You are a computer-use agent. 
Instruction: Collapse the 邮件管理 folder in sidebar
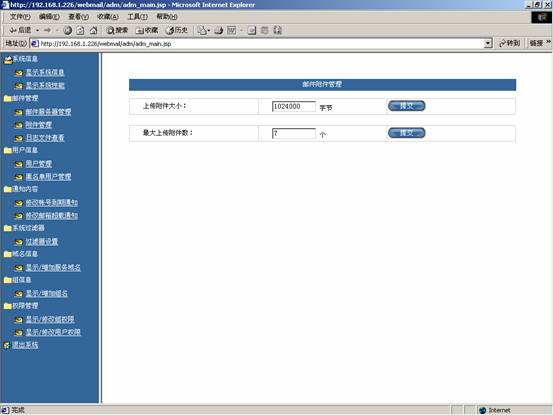21,98
